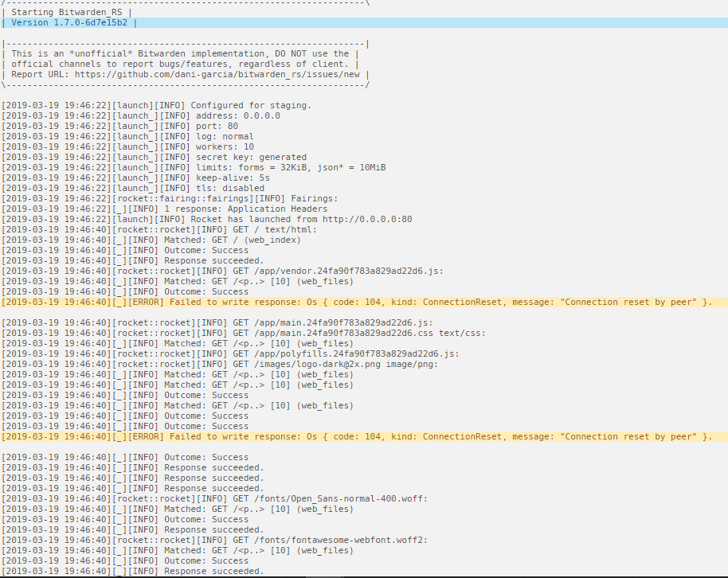Screen dimensions: 728x578
Task: Select the 'log: normal' log entry
Action: pos(127,136)
